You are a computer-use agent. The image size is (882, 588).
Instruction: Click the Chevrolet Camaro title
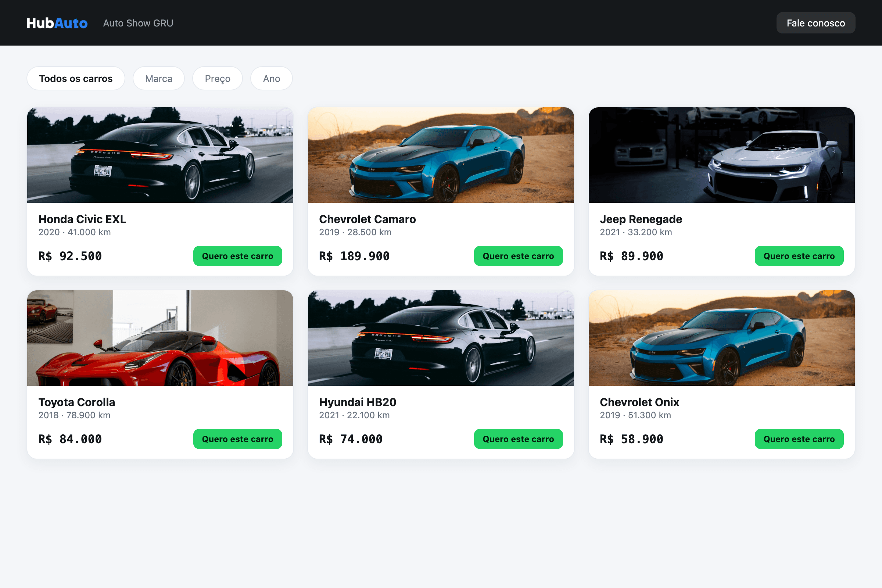click(367, 219)
